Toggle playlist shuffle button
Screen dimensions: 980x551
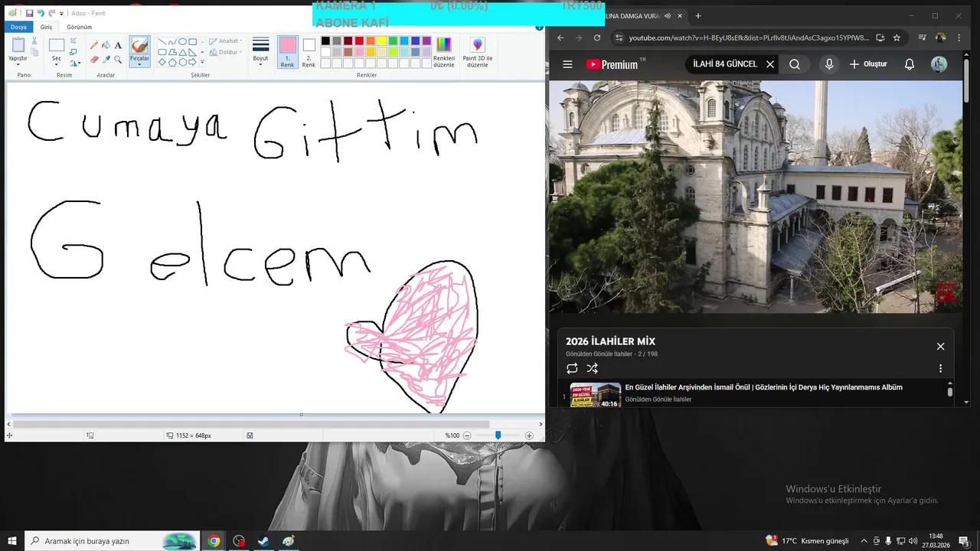pos(592,368)
